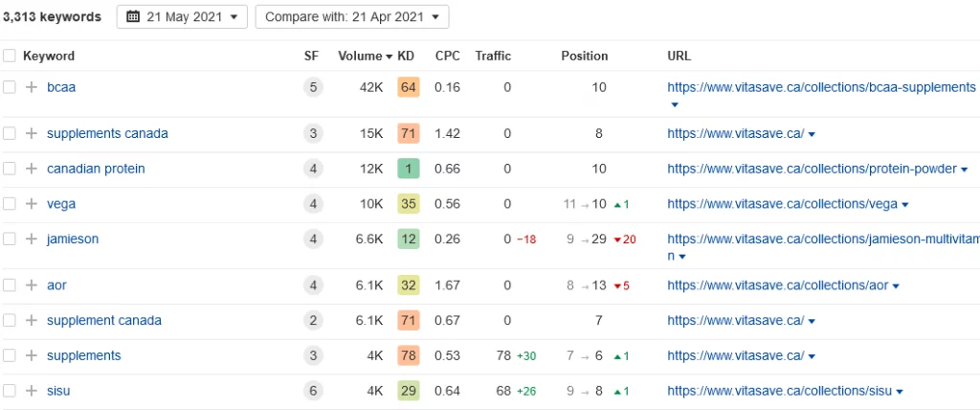This screenshot has width=980, height=410.
Task: Open the Compare with 21 Apr 2021 dropdown
Action: 352,17
